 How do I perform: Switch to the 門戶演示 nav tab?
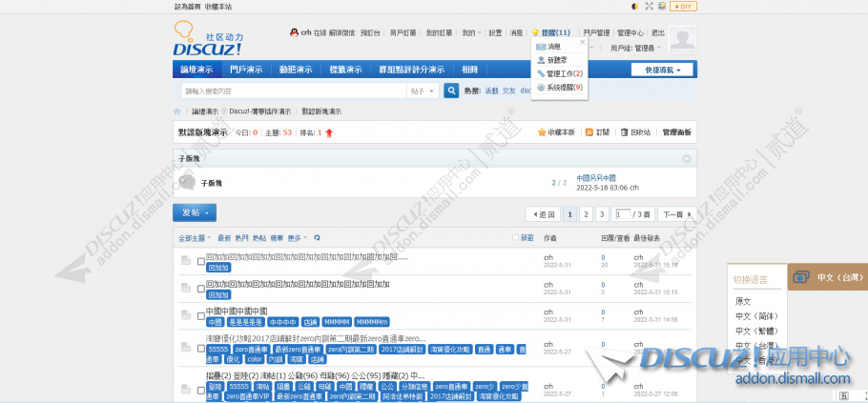click(246, 70)
